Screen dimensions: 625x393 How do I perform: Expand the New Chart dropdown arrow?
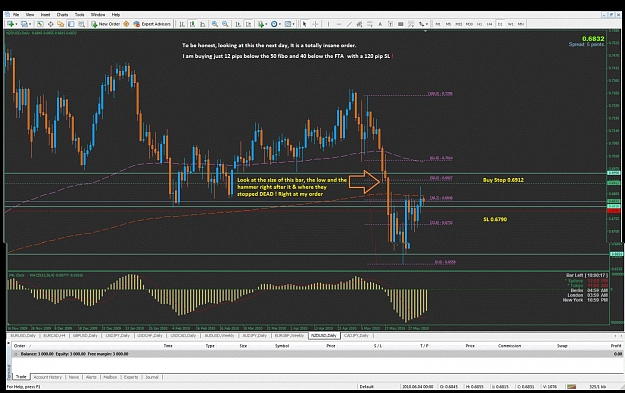[16, 24]
